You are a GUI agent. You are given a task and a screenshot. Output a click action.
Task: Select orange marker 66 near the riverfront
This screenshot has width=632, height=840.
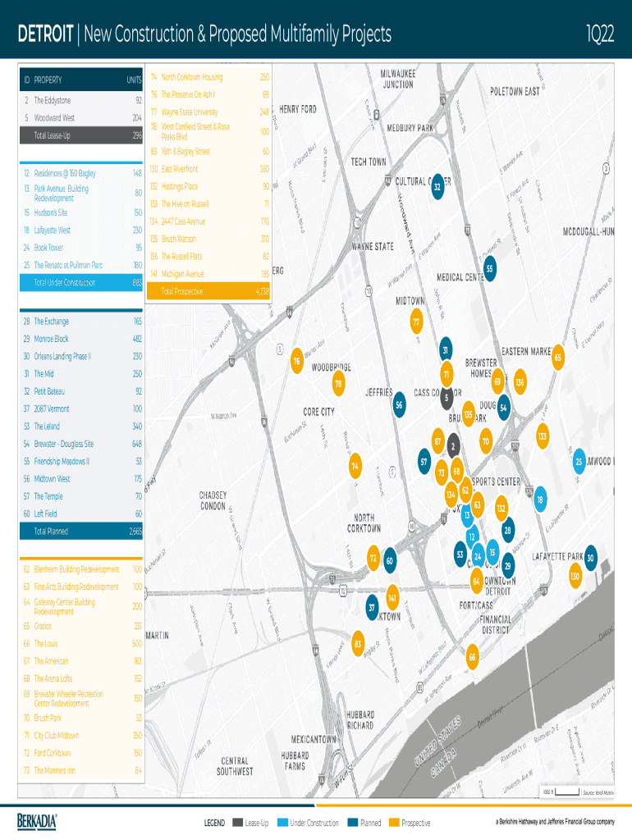coord(472,657)
